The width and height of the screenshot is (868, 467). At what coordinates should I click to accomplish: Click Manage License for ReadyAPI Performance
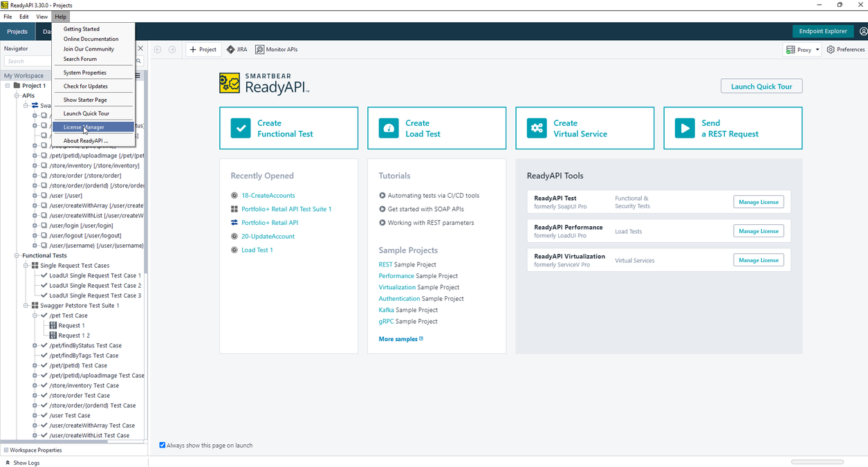pos(759,231)
